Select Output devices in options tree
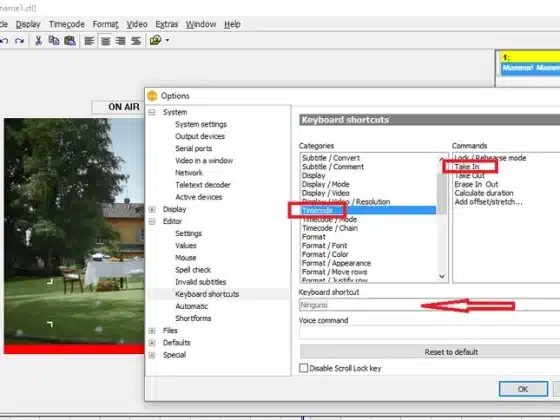 click(x=200, y=136)
